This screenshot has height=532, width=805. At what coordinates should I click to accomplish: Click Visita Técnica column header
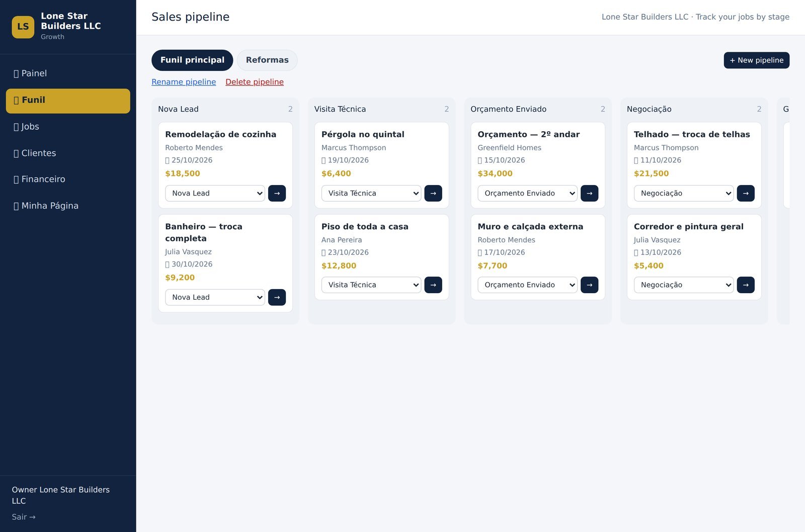(x=340, y=109)
